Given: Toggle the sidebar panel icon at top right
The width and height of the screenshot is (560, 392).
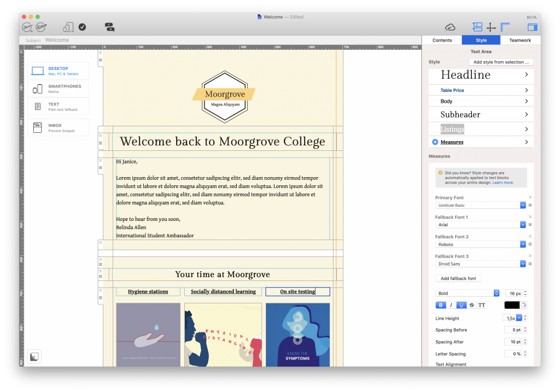Looking at the screenshot, I should [532, 27].
